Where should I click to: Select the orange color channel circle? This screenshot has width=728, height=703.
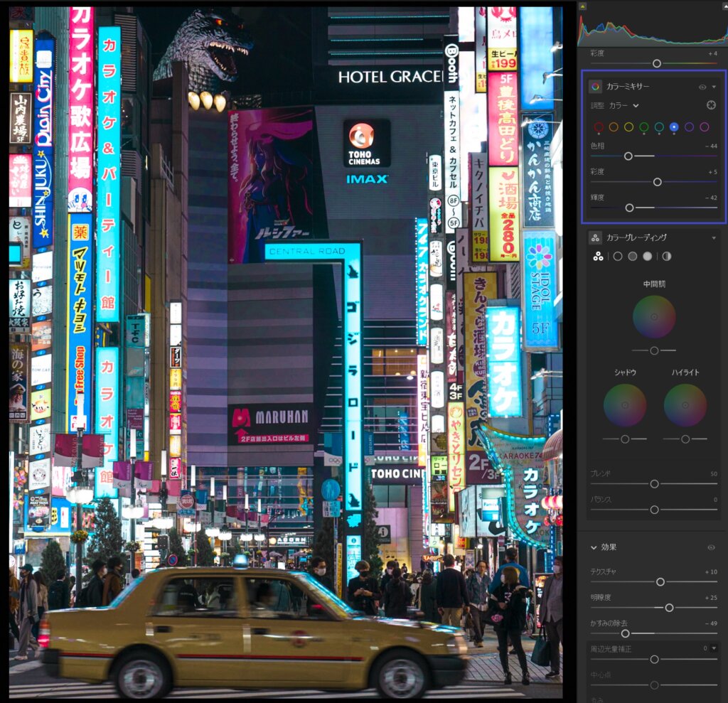[x=614, y=127]
